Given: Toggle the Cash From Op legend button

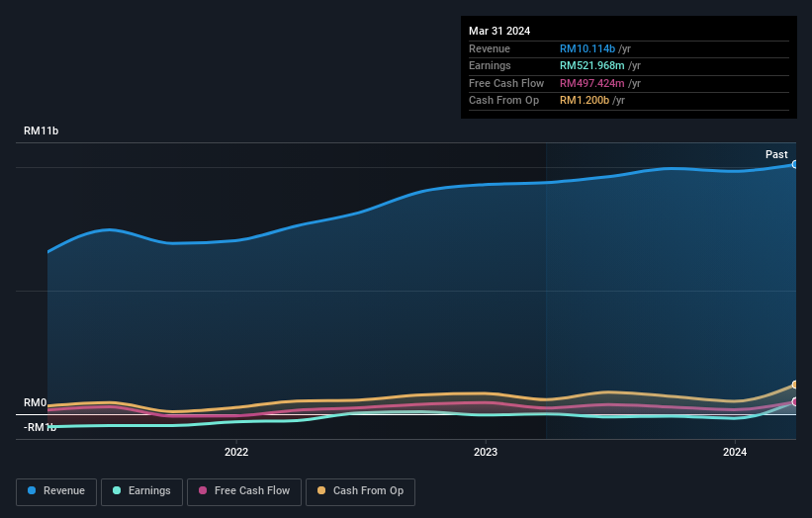Looking at the screenshot, I should [360, 491].
